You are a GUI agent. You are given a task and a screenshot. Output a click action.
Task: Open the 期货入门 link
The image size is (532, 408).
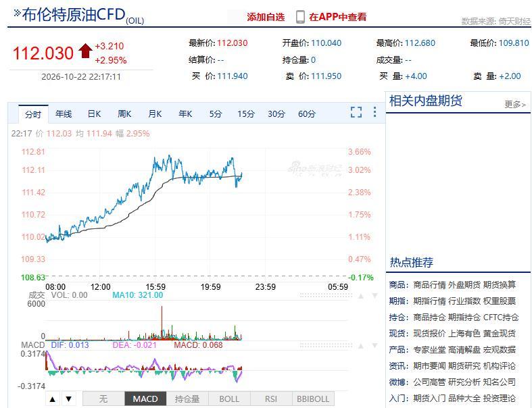point(429,398)
